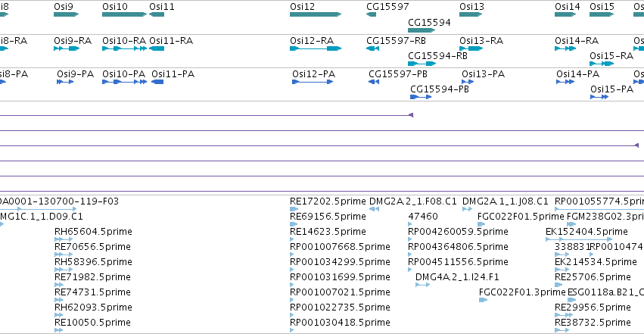Viewport: 644px width, 334px height.
Task: Click the RH58396.5prime EST label
Action: pos(93,262)
